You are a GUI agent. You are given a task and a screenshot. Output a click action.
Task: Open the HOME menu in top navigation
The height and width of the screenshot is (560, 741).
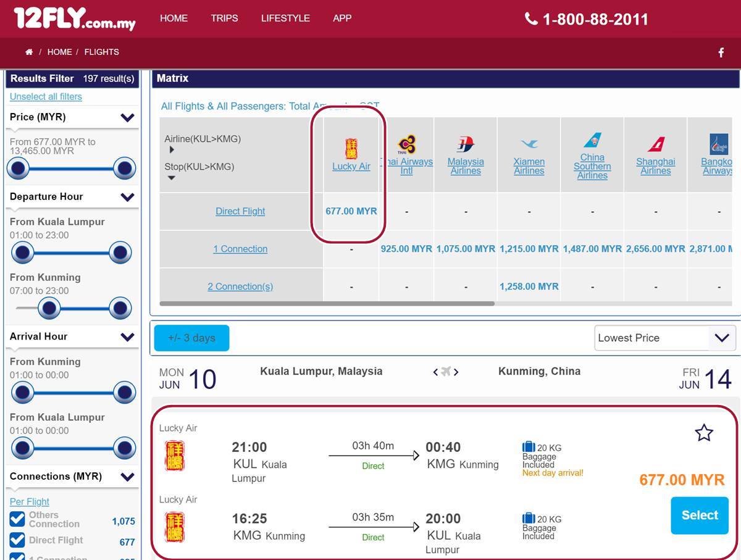coord(174,19)
